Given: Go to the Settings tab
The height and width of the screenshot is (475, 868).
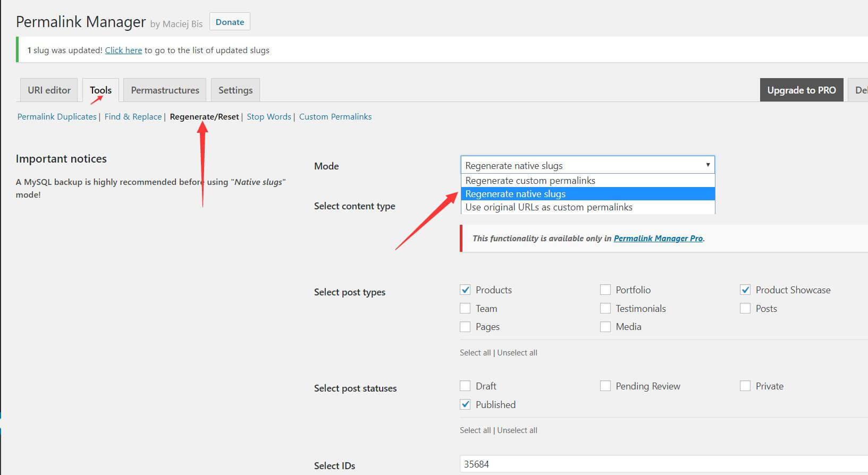Looking at the screenshot, I should click(235, 90).
